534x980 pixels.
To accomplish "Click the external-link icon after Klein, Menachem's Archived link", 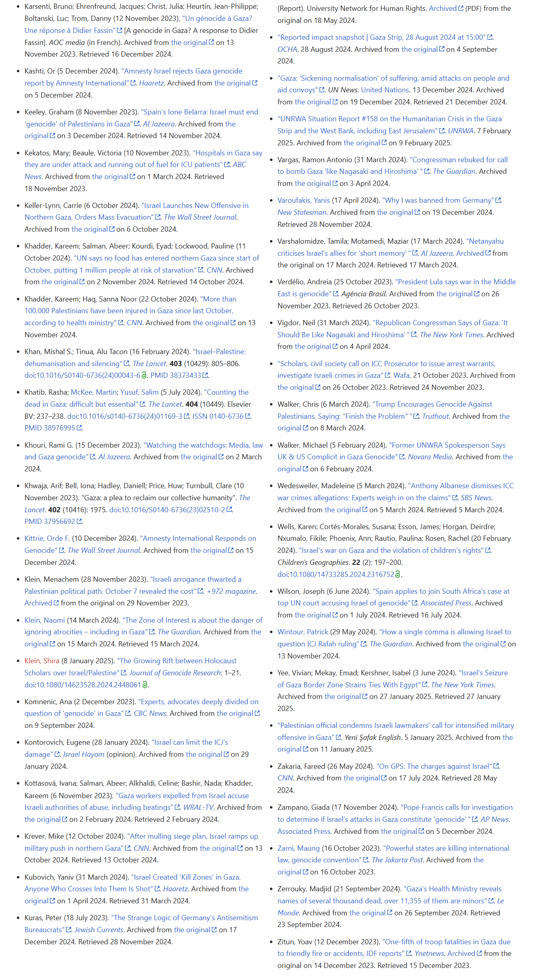I will [x=56, y=603].
